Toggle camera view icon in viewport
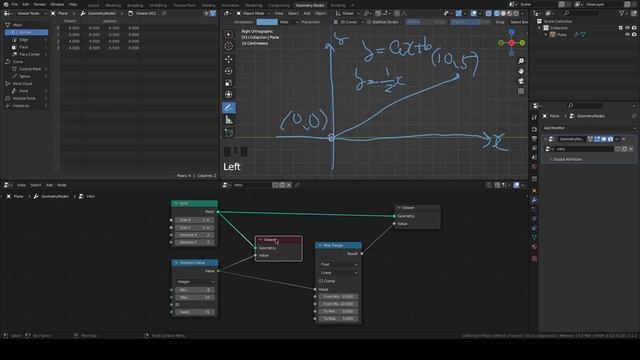 coord(521,81)
